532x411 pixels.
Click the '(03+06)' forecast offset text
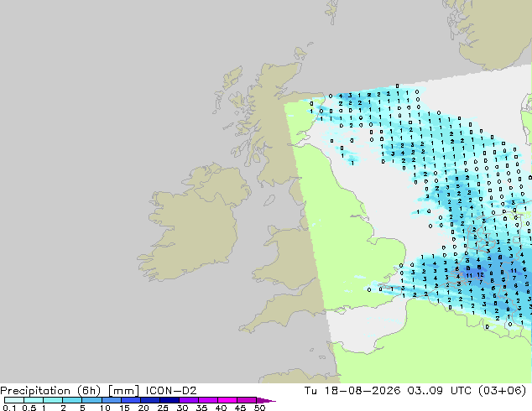pyautogui.click(x=502, y=391)
